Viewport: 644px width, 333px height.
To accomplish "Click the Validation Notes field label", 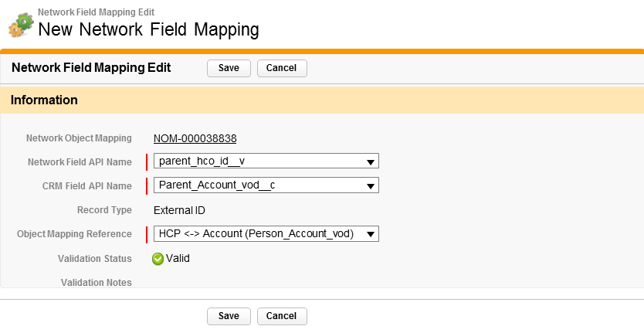I will (96, 283).
